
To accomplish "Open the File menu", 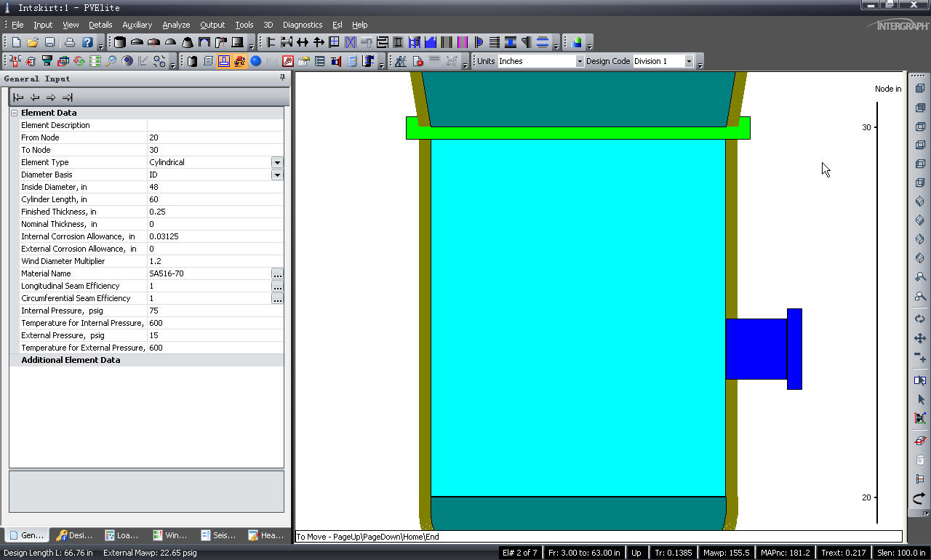I will tap(17, 25).
